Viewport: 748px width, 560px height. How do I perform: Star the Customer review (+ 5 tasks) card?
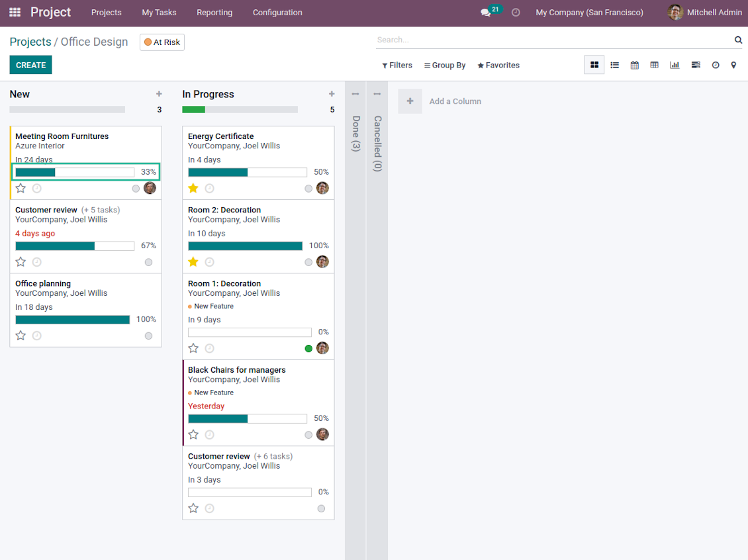pos(21,262)
